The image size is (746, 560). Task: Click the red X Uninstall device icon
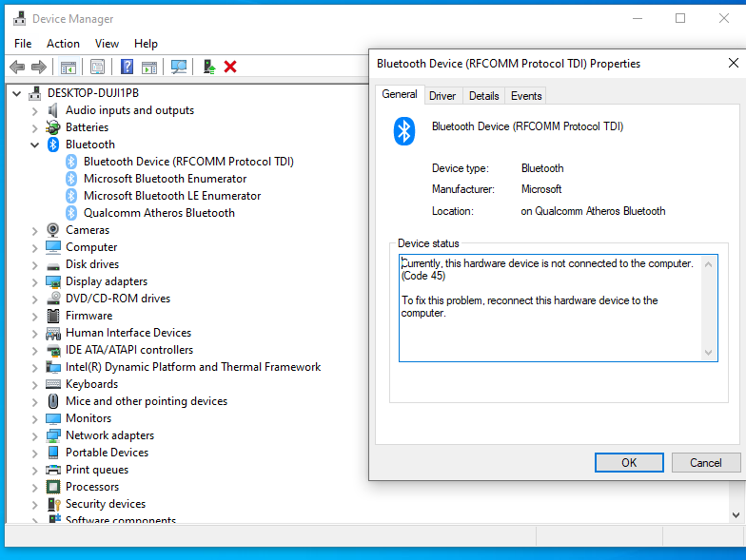[230, 67]
